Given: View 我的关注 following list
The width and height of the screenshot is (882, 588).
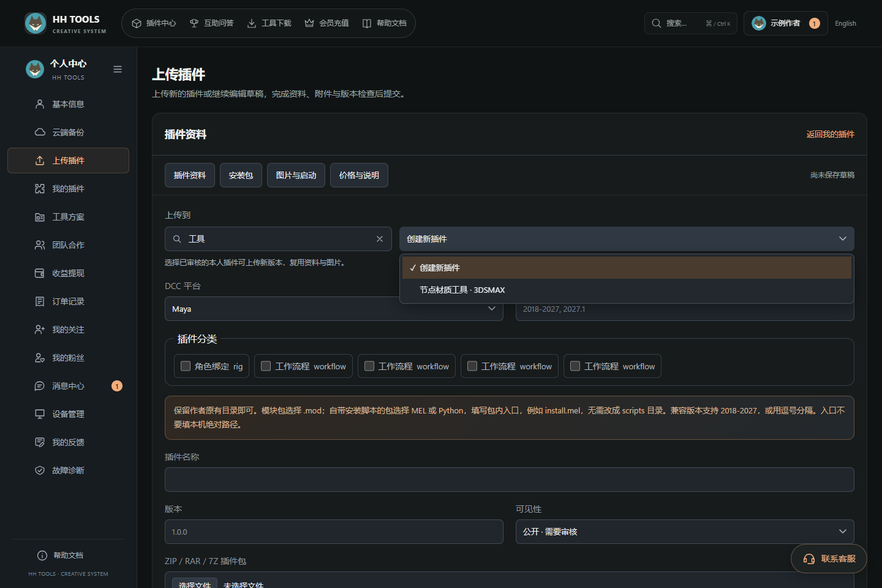Looking at the screenshot, I should tap(68, 330).
